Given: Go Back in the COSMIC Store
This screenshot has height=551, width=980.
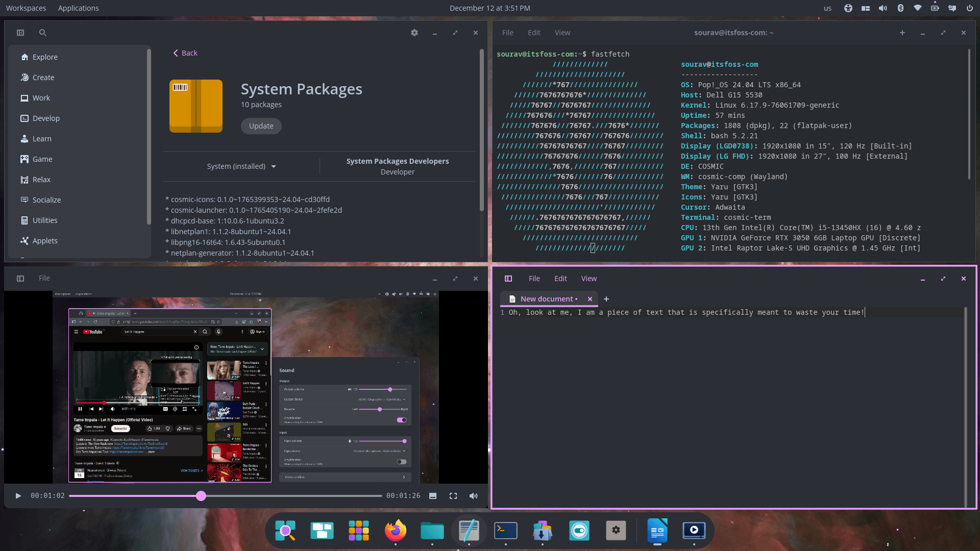Looking at the screenshot, I should (x=185, y=53).
